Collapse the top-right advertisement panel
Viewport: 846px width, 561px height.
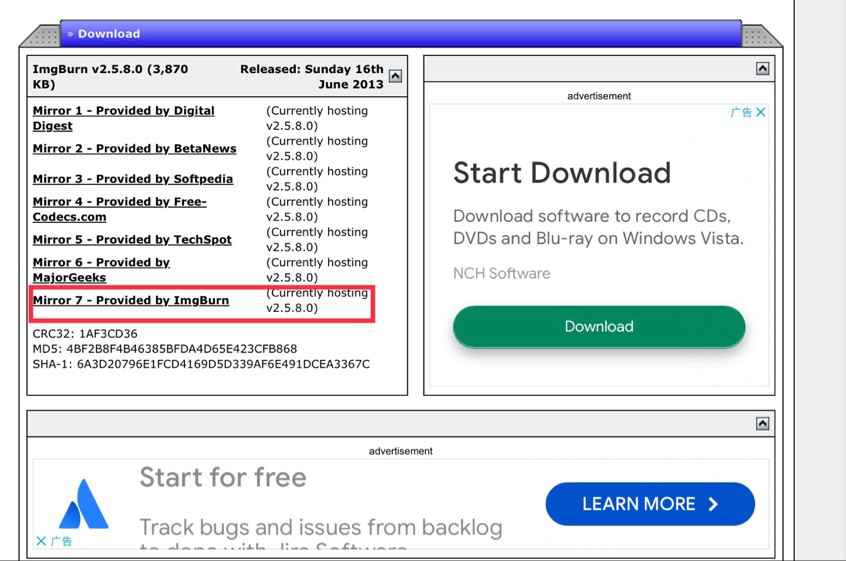pyautogui.click(x=762, y=69)
